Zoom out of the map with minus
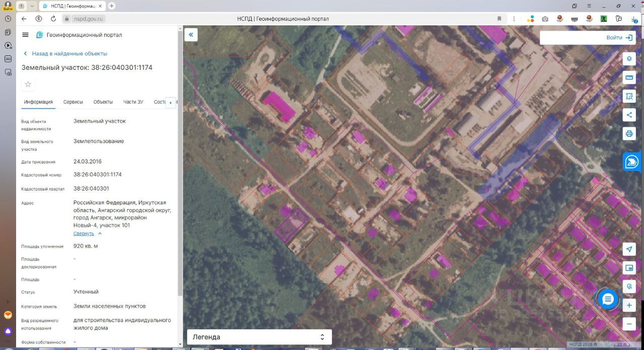Image resolution: width=644 pixels, height=350 pixels. pos(629,324)
